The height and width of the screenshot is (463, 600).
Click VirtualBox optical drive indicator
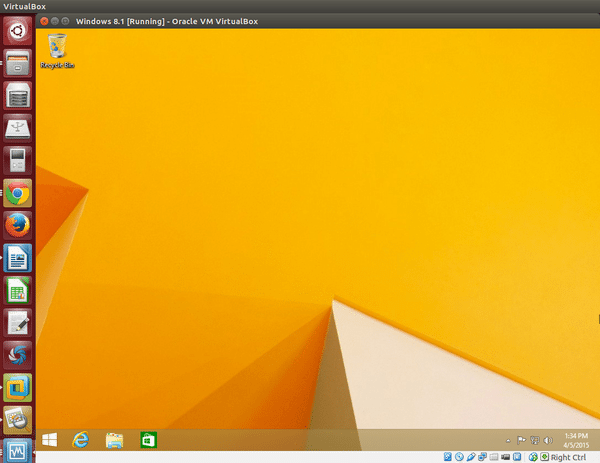[x=460, y=456]
